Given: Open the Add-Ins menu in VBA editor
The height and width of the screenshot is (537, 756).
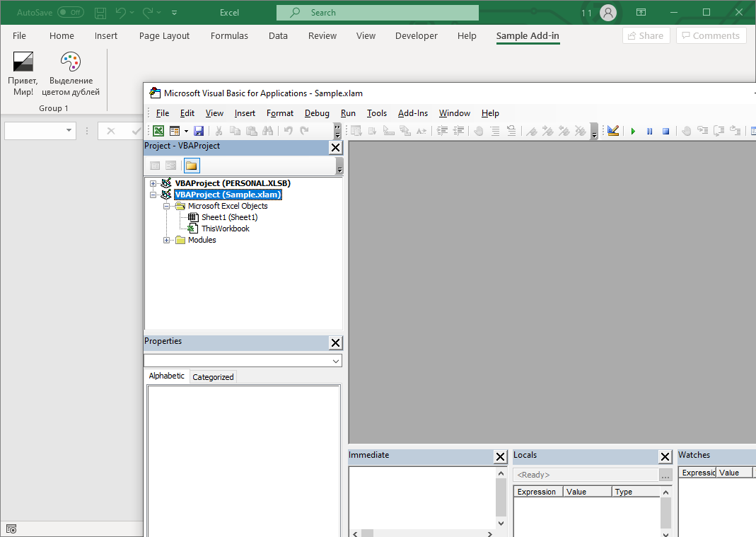Looking at the screenshot, I should [413, 113].
